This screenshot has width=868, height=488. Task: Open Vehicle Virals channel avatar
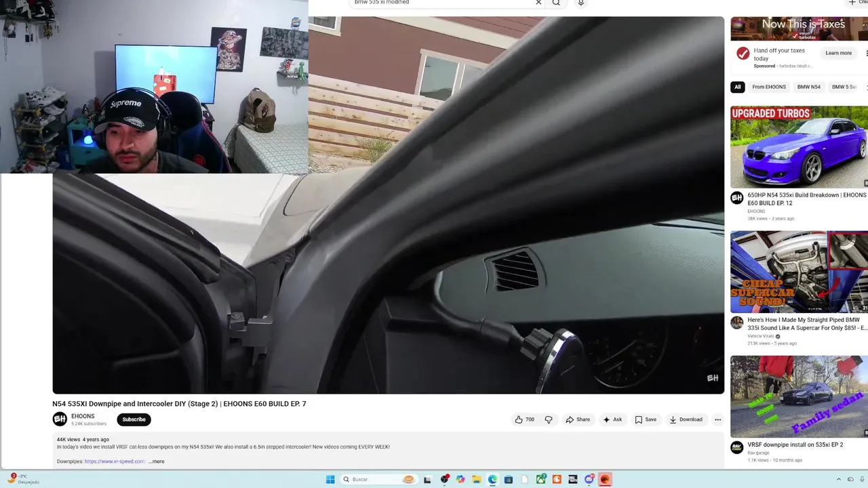pyautogui.click(x=737, y=323)
